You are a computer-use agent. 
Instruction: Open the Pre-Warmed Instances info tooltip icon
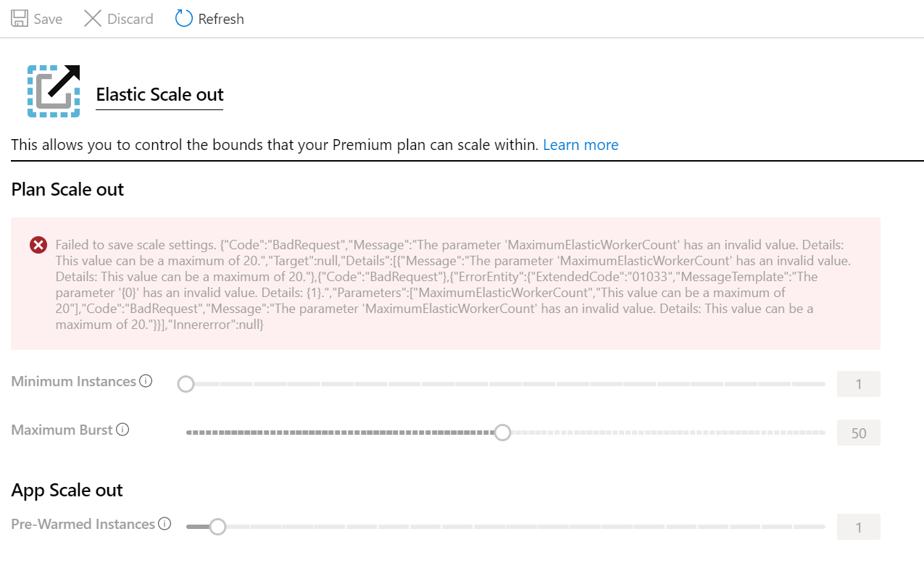pos(166,523)
